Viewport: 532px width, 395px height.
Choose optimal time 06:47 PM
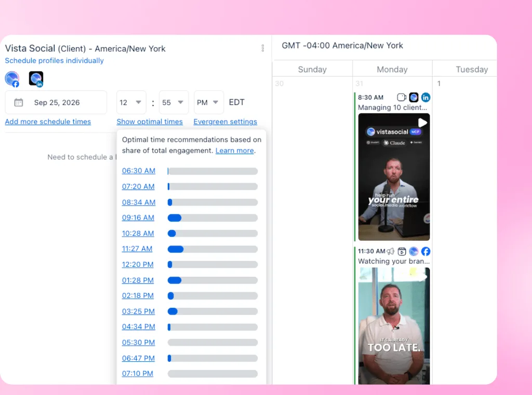[138, 358]
